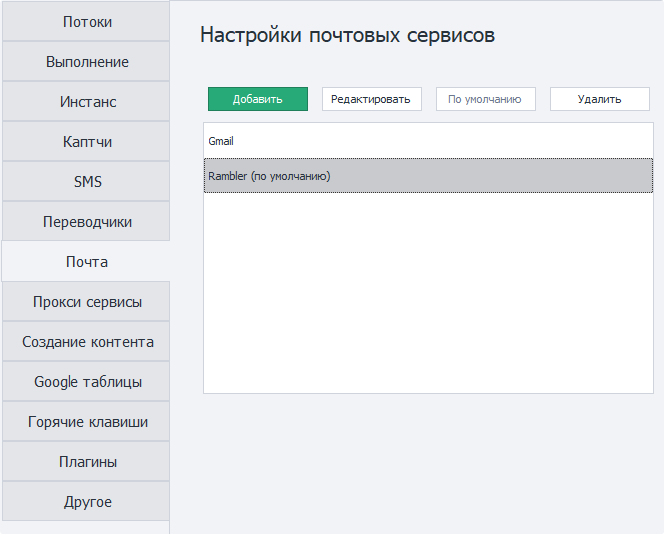Select the Плагины sidebar tab
The width and height of the screenshot is (664, 534).
pyautogui.click(x=87, y=462)
